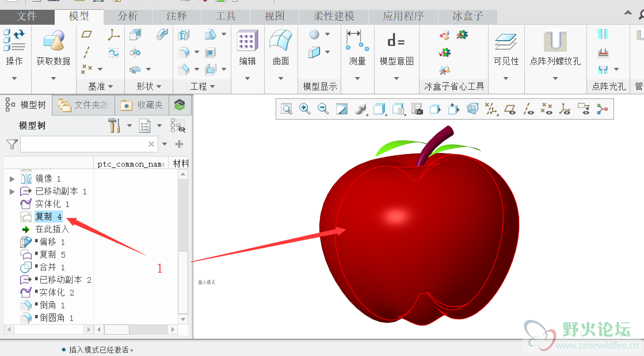Screen dimensions: 644x356
Task: Open dropdown arrow beside the Round tool
Action: (197, 52)
